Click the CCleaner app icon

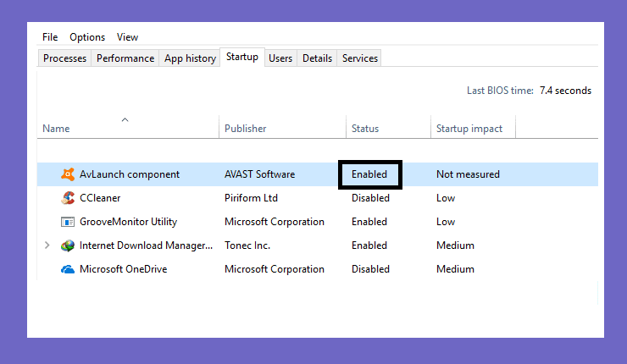(x=68, y=198)
